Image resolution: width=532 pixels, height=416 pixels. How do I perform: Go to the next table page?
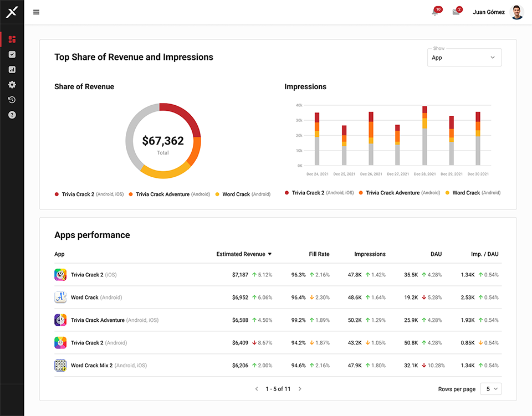[300, 389]
